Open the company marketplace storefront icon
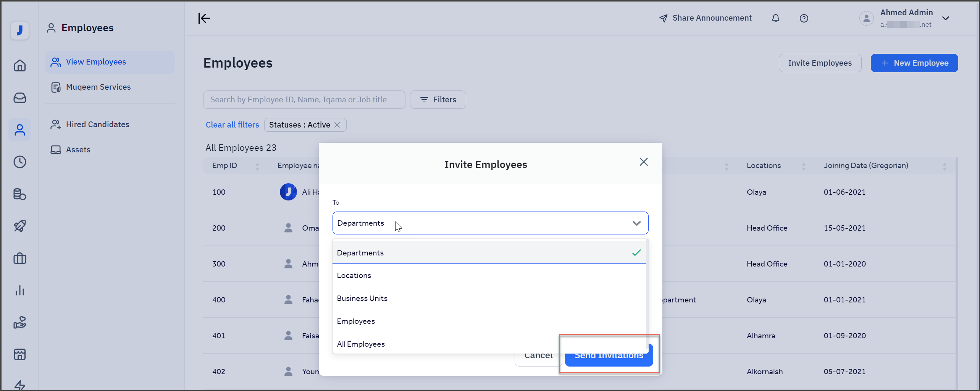This screenshot has height=391, width=980. [x=20, y=354]
